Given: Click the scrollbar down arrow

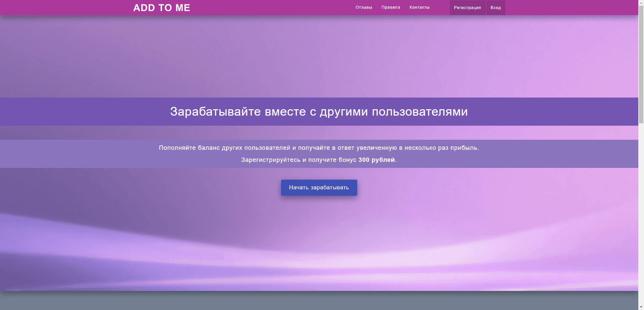Looking at the screenshot, I should [641, 307].
